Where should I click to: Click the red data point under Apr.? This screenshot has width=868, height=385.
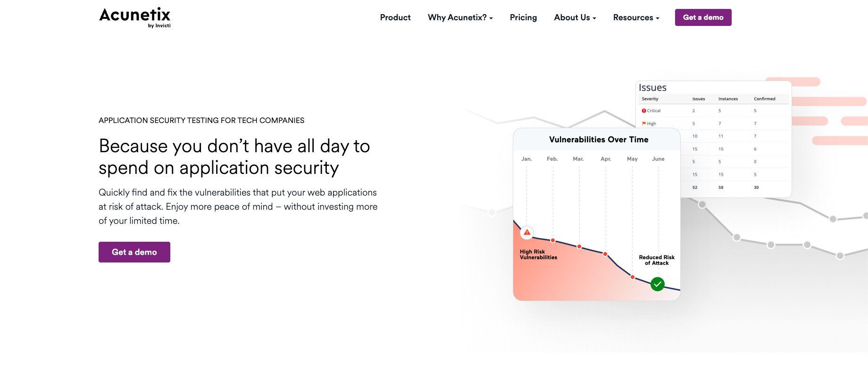[605, 254]
